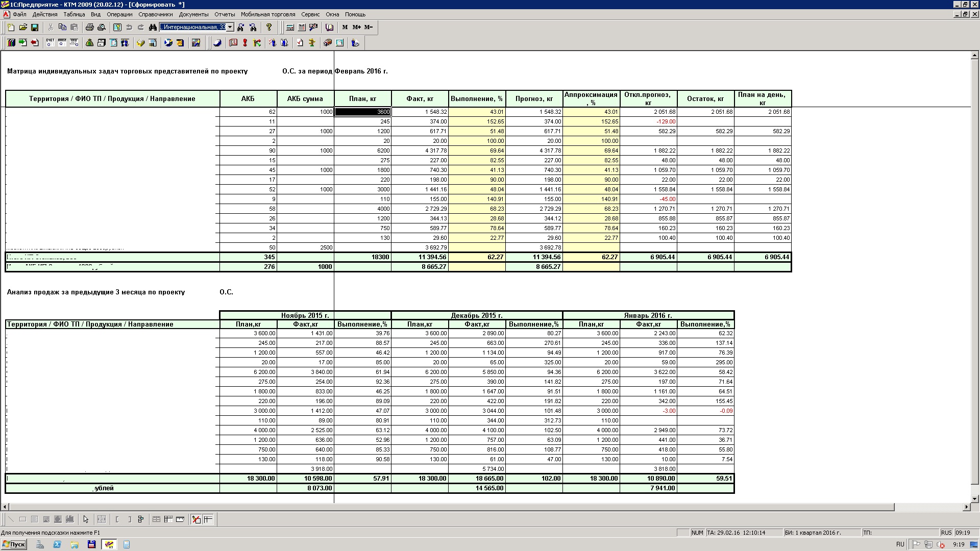Click the red arrow outgoing document icon
The image size is (980, 551).
[35, 43]
